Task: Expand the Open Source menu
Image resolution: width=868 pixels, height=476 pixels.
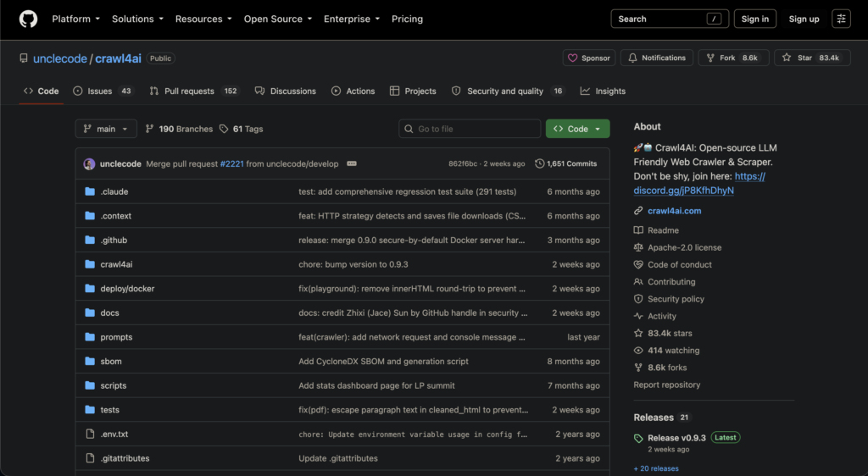Action: pos(278,19)
